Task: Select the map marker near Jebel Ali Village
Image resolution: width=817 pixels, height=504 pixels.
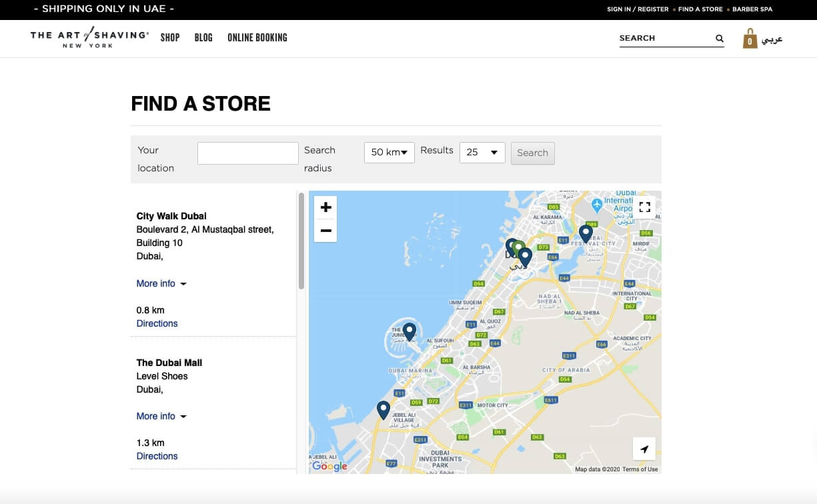Action: pyautogui.click(x=383, y=410)
